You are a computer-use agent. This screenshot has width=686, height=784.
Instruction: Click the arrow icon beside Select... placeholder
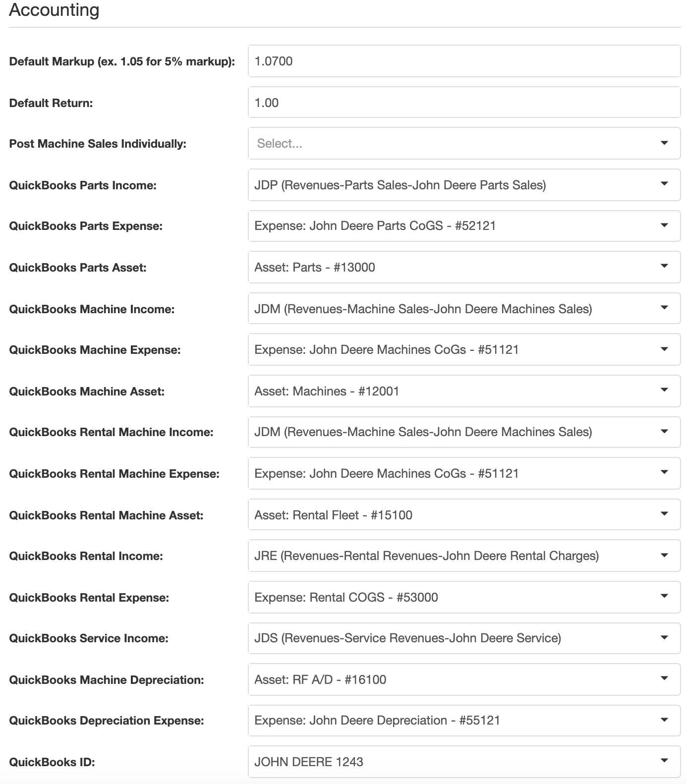pyautogui.click(x=665, y=143)
